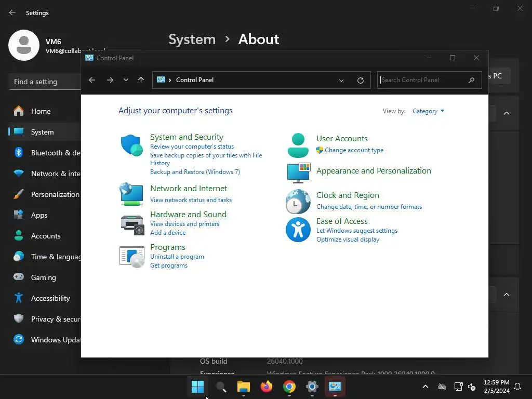Launch Firefox from taskbar

click(267, 387)
